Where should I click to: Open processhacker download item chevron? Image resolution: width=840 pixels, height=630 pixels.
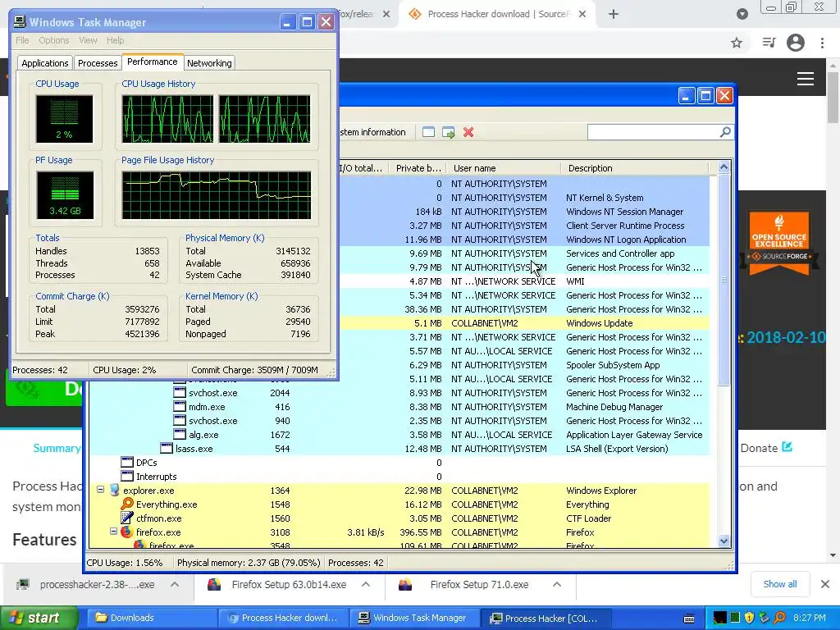coord(175,584)
